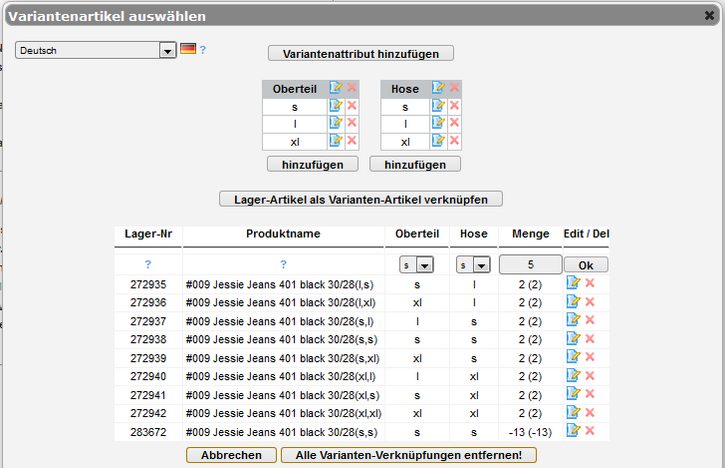The width and height of the screenshot is (725, 468).
Task: Delete variant row 272940
Action: coord(590,376)
